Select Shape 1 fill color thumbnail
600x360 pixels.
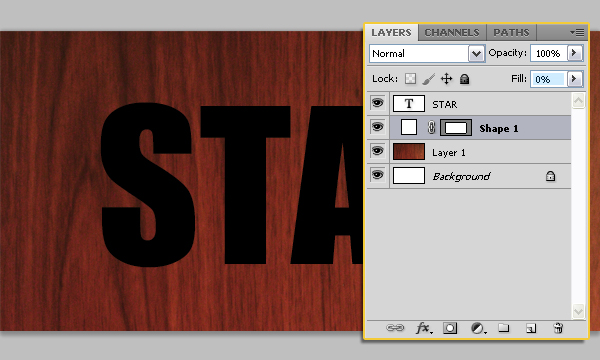click(409, 127)
